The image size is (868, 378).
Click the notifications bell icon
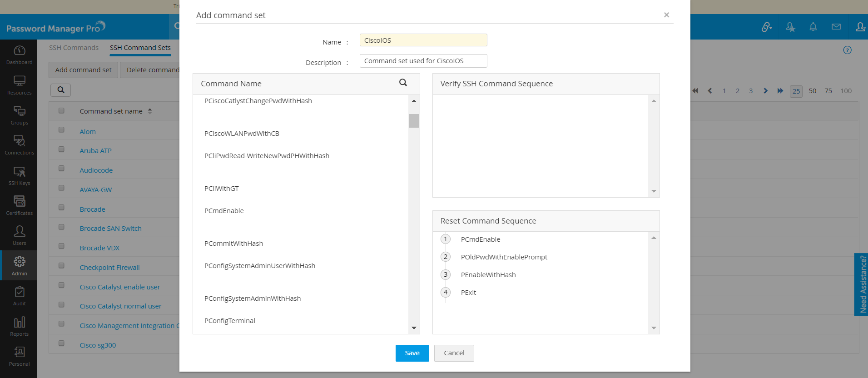click(x=813, y=27)
